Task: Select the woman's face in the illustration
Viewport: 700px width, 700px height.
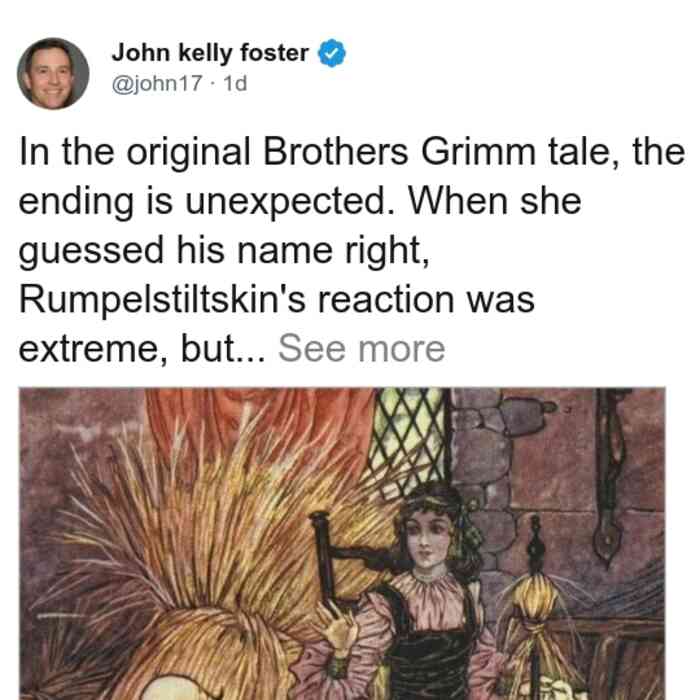Action: tap(427, 539)
